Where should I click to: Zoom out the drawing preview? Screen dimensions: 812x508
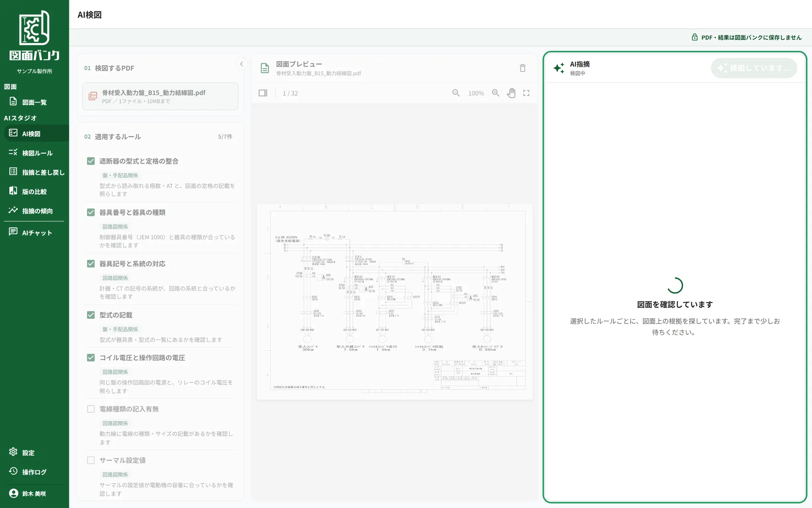(x=456, y=93)
